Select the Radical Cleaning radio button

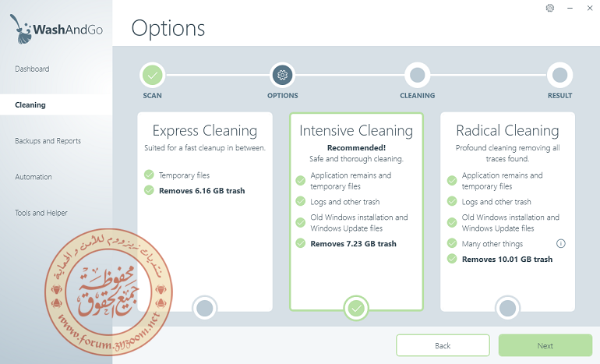[x=507, y=308]
